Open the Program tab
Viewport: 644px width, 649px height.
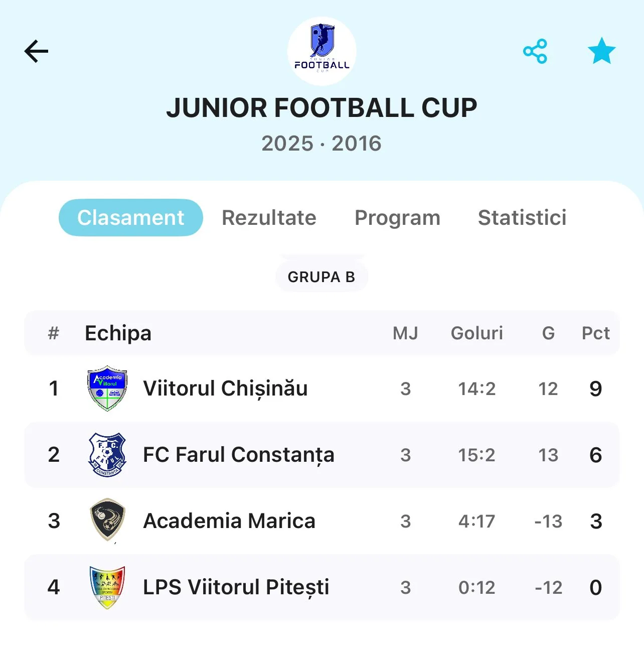pyautogui.click(x=397, y=218)
